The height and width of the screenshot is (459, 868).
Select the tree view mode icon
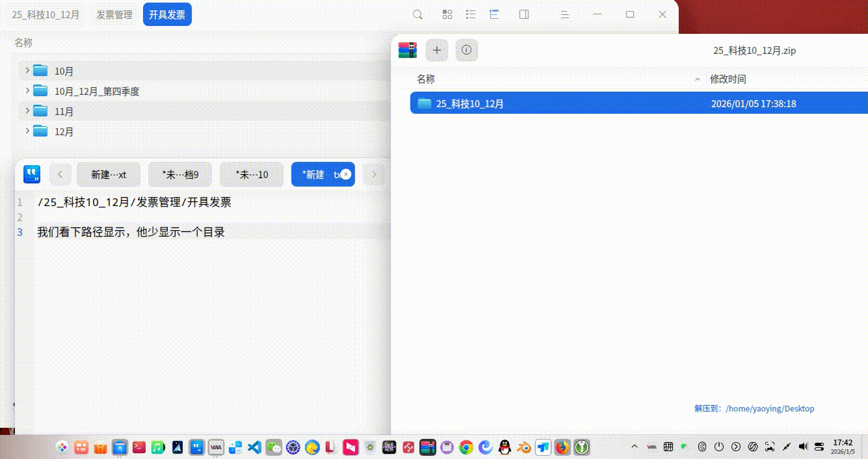[x=495, y=14]
